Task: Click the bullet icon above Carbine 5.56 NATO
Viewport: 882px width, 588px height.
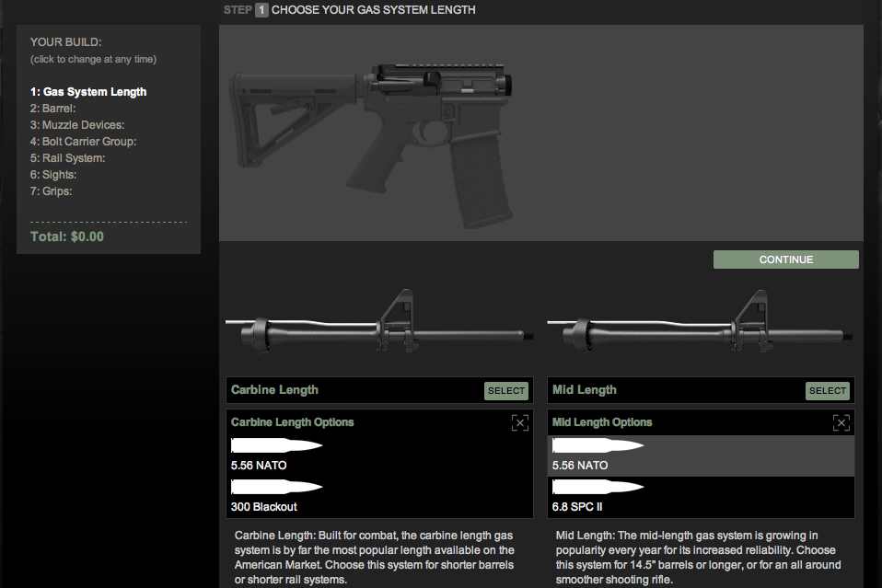Action: pos(277,445)
